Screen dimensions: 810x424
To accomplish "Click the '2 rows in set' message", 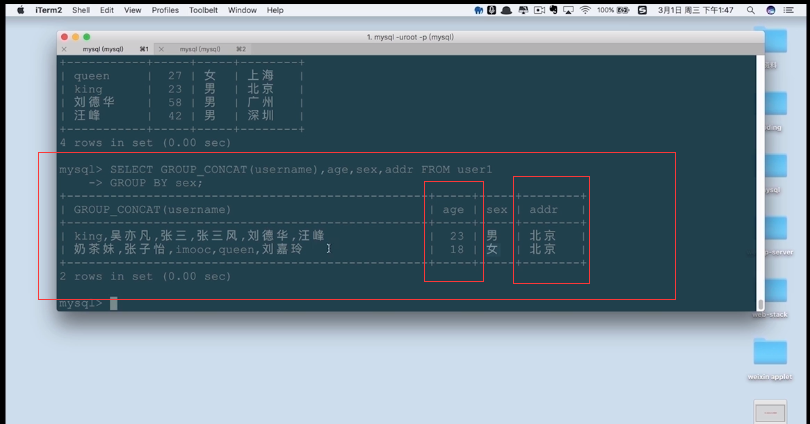I will click(x=145, y=276).
